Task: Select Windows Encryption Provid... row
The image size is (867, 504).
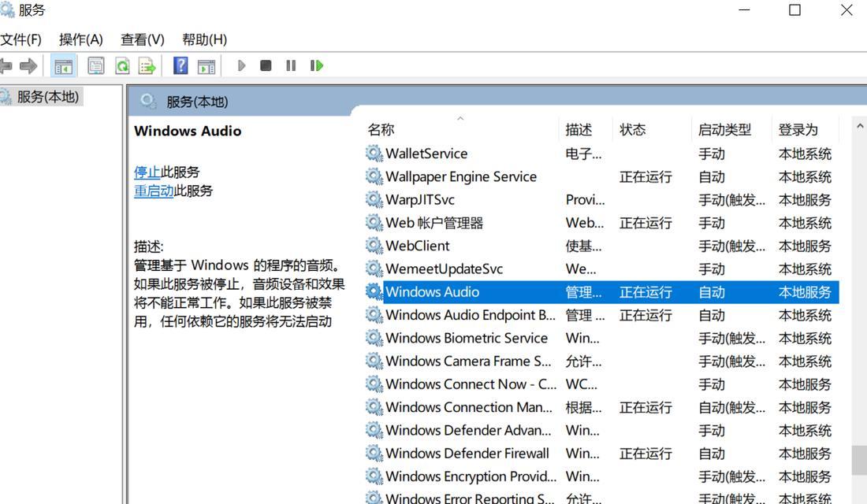Action: (471, 476)
